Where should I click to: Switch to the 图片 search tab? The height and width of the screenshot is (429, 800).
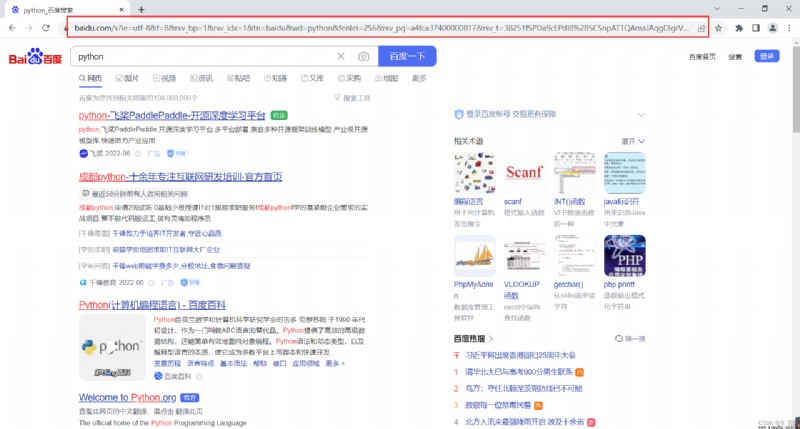(x=128, y=79)
